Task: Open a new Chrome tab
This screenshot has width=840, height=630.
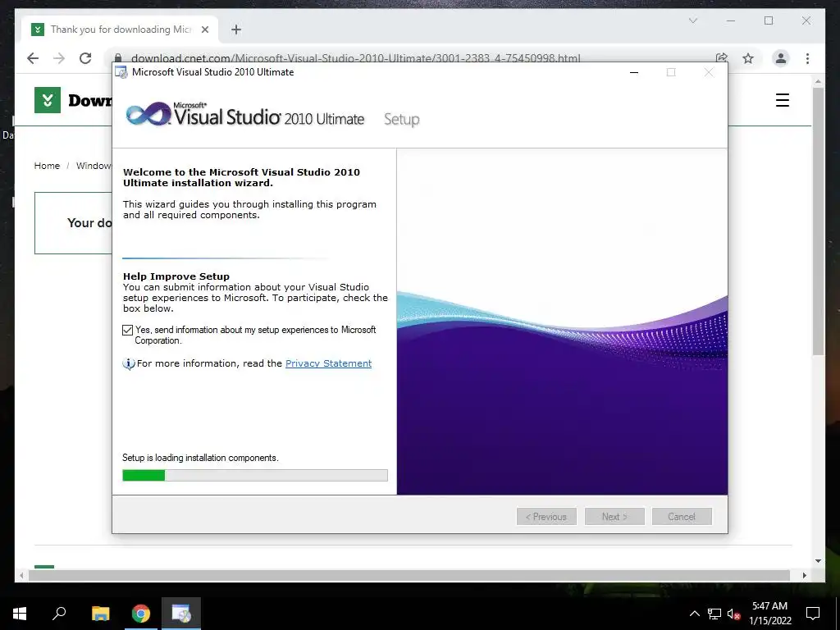Action: [236, 30]
